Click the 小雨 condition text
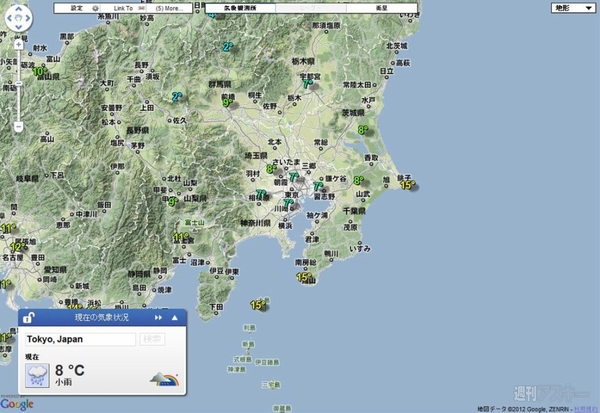600x413 pixels. tap(63, 382)
